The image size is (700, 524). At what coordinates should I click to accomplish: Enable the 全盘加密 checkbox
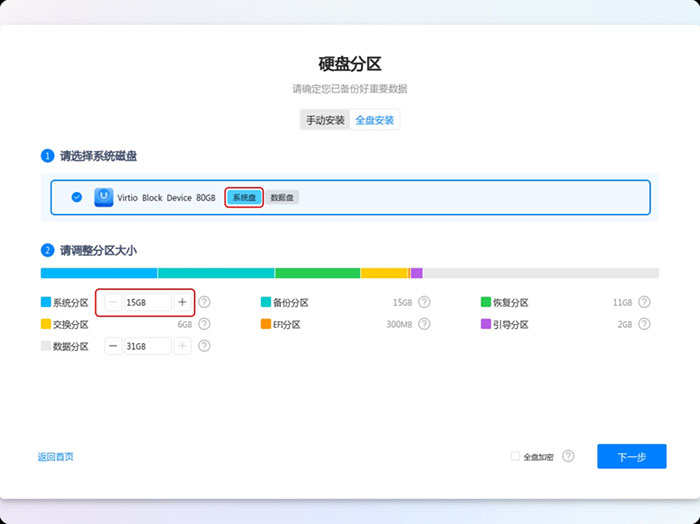(x=515, y=456)
